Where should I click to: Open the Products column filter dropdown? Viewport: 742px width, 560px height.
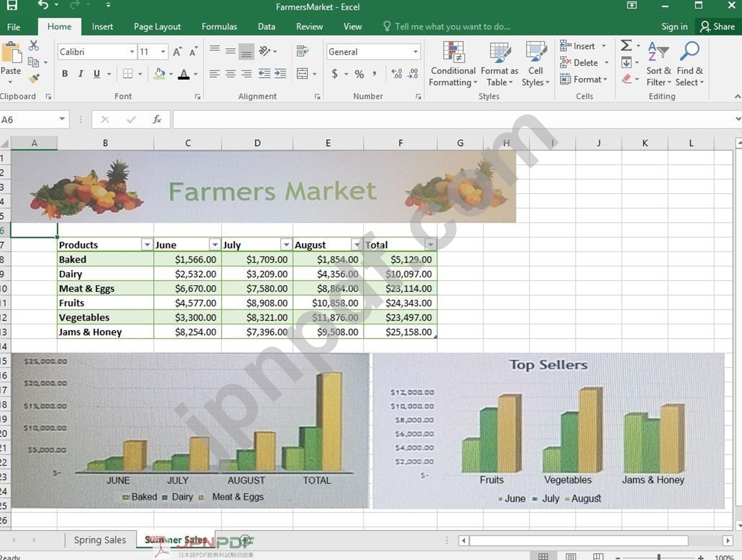(x=147, y=245)
